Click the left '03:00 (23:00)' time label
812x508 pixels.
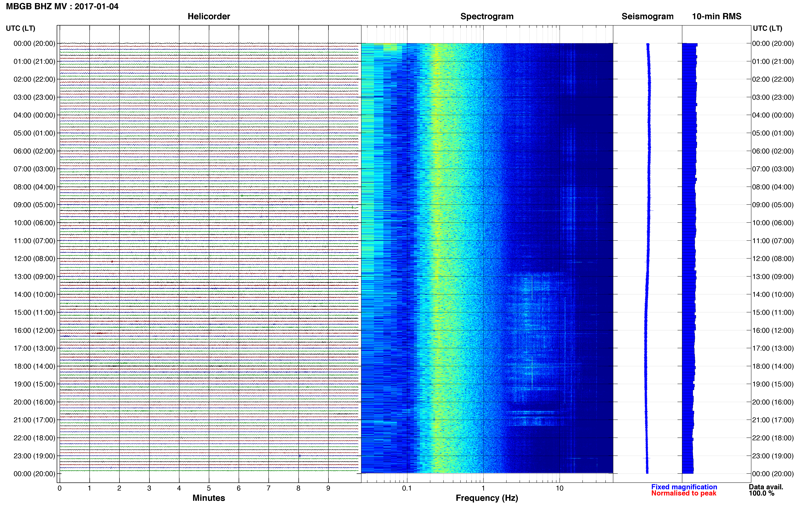34,97
